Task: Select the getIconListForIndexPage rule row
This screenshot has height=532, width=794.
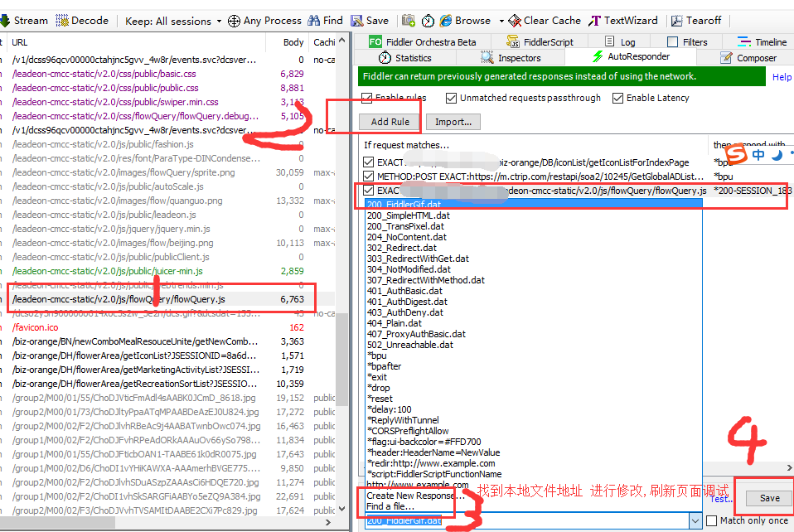Action: click(576, 162)
